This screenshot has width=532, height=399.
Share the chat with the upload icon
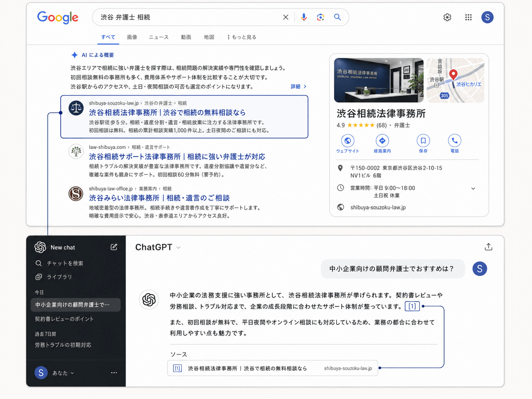click(x=488, y=247)
